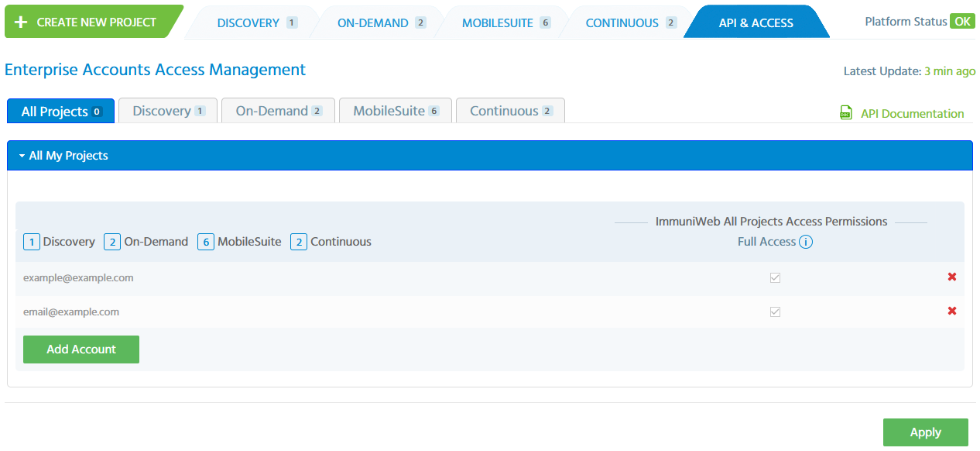Open the Discovery top navigation tab

click(248, 23)
